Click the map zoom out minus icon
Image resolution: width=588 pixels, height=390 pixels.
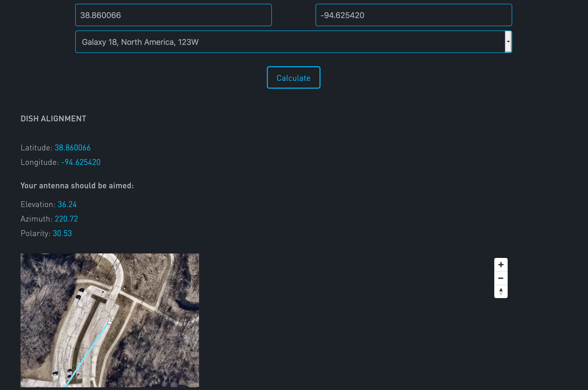tap(501, 278)
